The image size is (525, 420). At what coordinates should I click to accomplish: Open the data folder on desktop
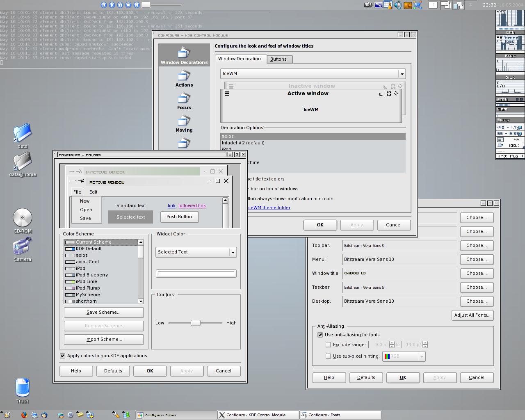click(x=23, y=136)
